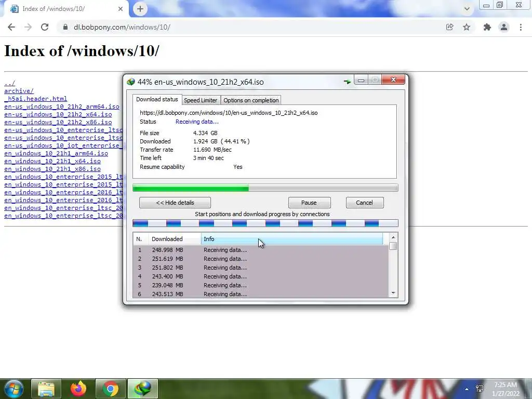Viewport: 532px width, 399px height.
Task: Bookmark this page with star icon
Action: [467, 27]
